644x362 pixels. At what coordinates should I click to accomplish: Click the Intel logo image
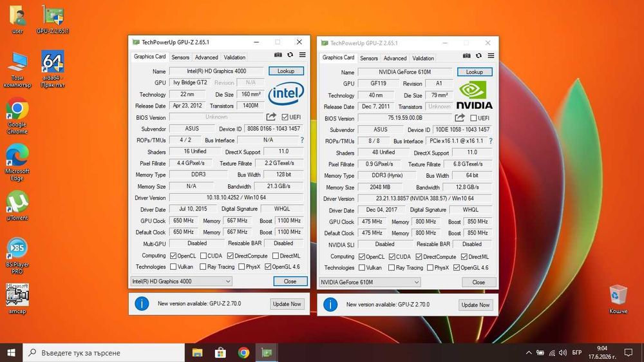(x=286, y=93)
